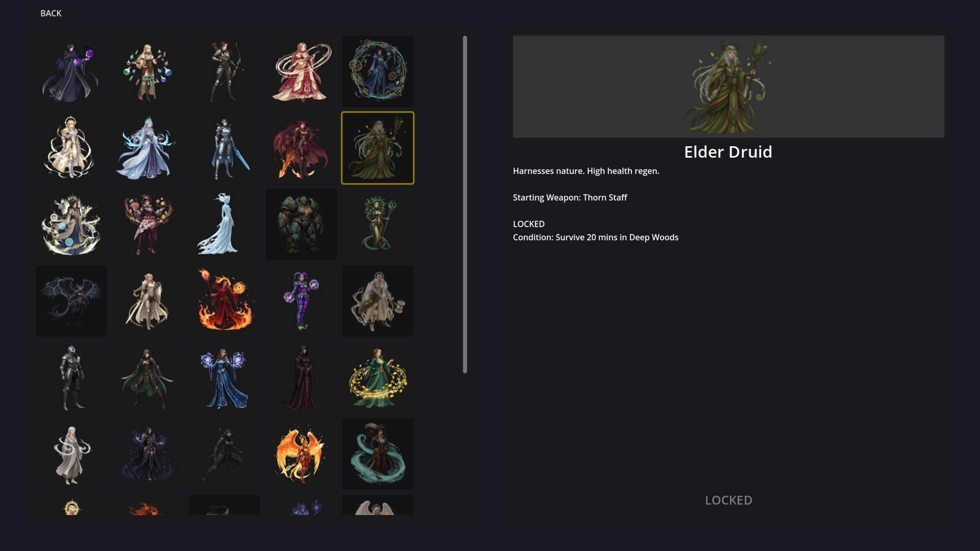This screenshot has width=980, height=551.
Task: Pick the archer character holding a bow
Action: pos(224,71)
